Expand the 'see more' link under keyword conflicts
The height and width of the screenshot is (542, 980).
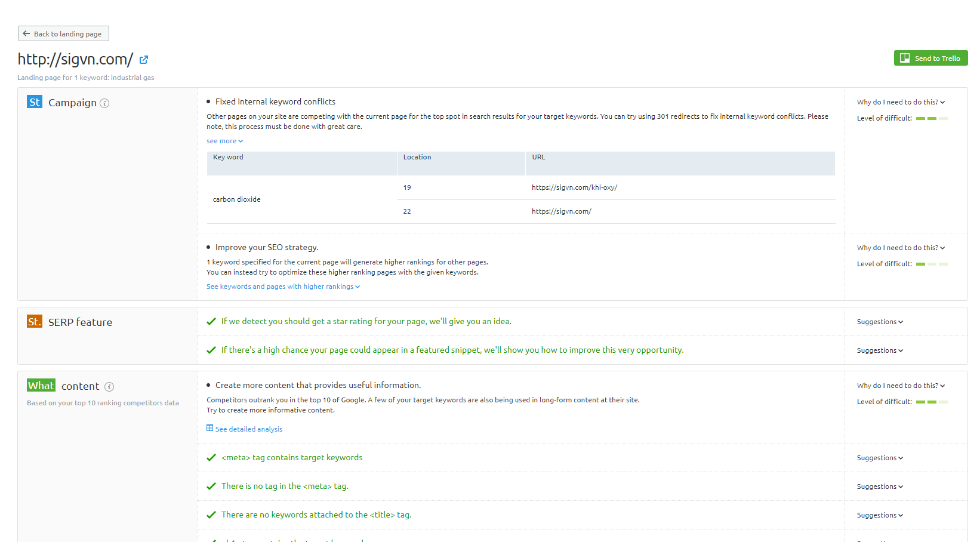(x=224, y=141)
